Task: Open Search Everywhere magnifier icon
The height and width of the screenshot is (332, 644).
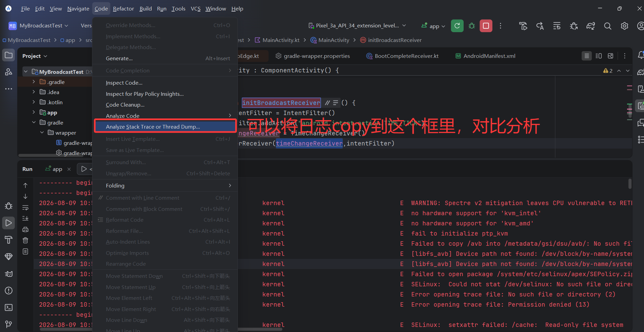Action: [607, 26]
